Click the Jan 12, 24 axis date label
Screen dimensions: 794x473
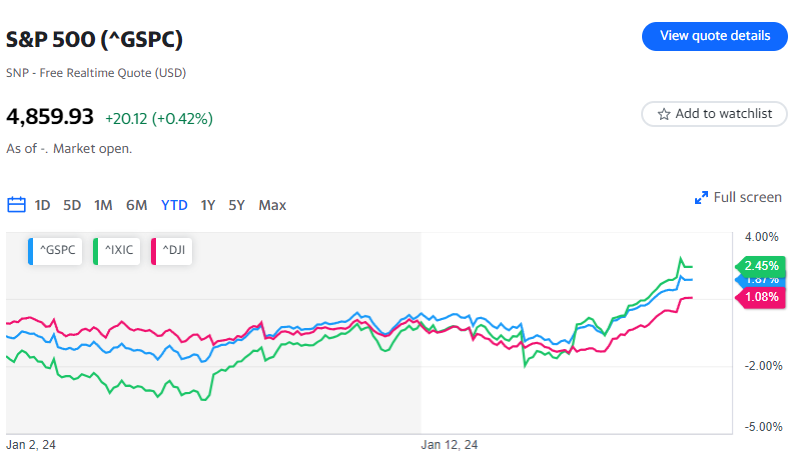(449, 444)
